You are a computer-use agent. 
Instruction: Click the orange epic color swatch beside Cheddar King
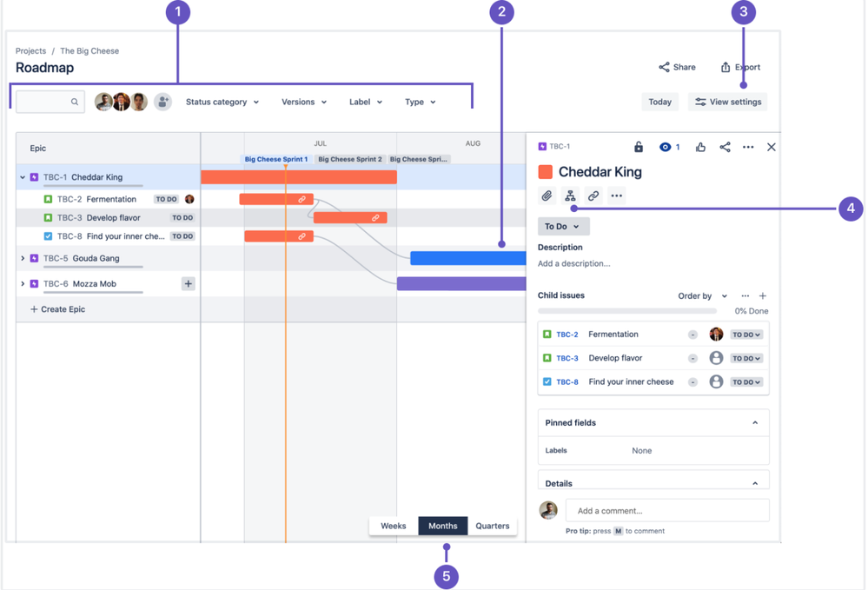[x=546, y=172]
